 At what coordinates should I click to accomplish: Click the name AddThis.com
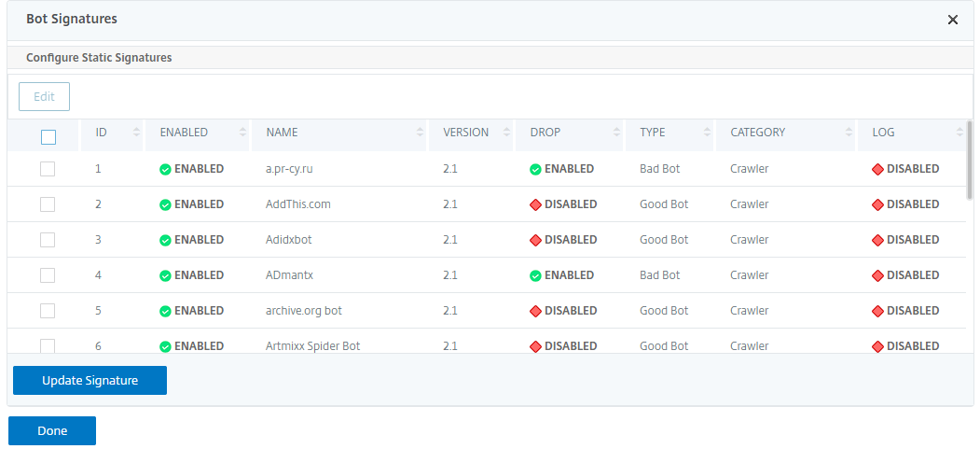[298, 203]
